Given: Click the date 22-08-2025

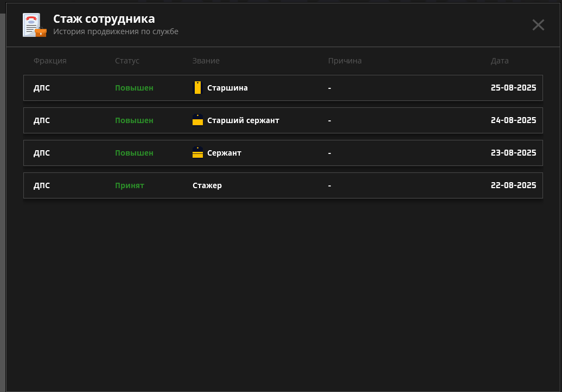Looking at the screenshot, I should click(x=513, y=185).
